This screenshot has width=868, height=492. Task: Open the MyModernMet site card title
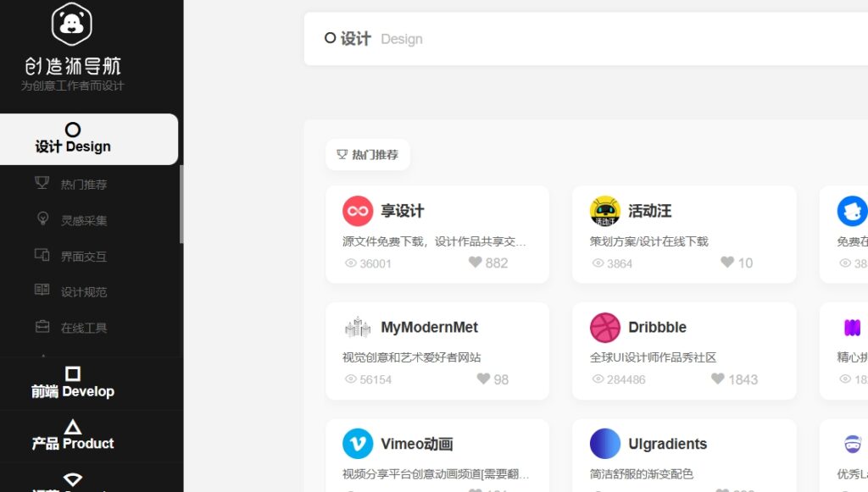tap(430, 327)
